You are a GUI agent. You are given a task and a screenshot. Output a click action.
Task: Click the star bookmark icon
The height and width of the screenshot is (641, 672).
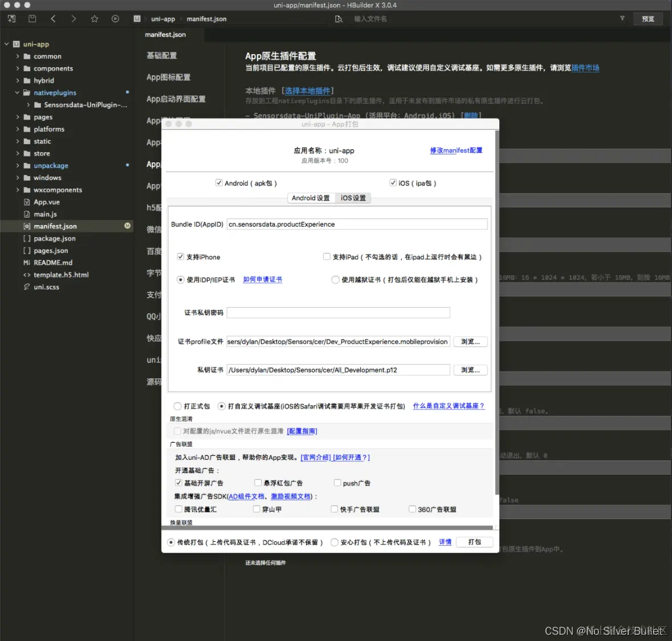[x=95, y=19]
